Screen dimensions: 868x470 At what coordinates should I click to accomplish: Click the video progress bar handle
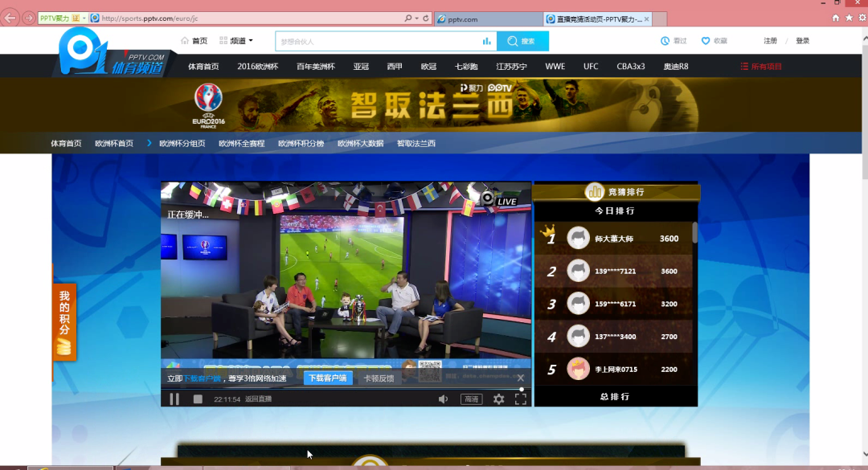tap(522, 389)
